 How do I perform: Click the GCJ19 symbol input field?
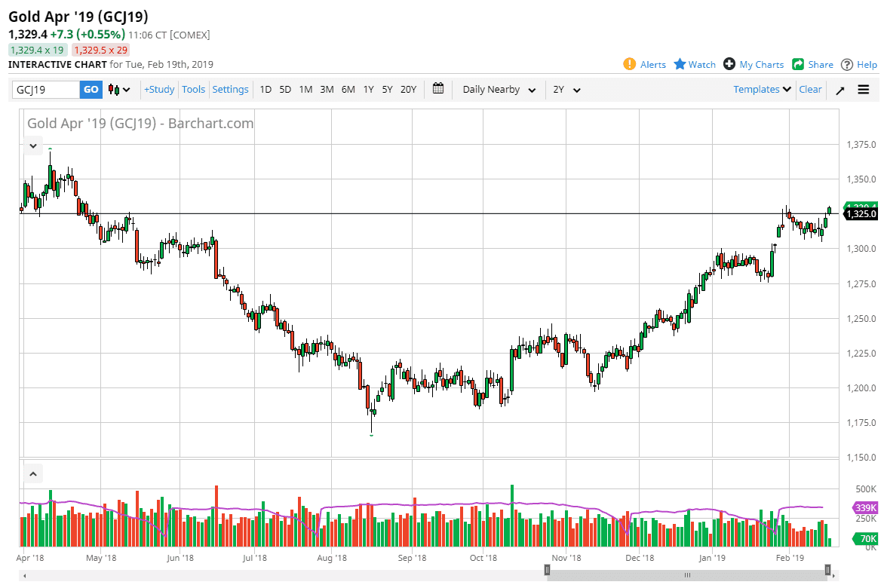point(46,89)
